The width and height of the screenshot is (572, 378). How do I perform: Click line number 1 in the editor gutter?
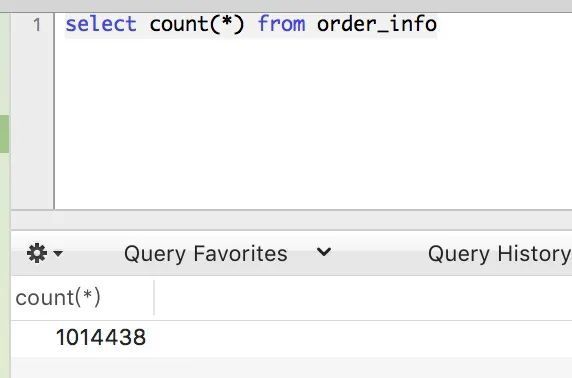click(x=37, y=25)
